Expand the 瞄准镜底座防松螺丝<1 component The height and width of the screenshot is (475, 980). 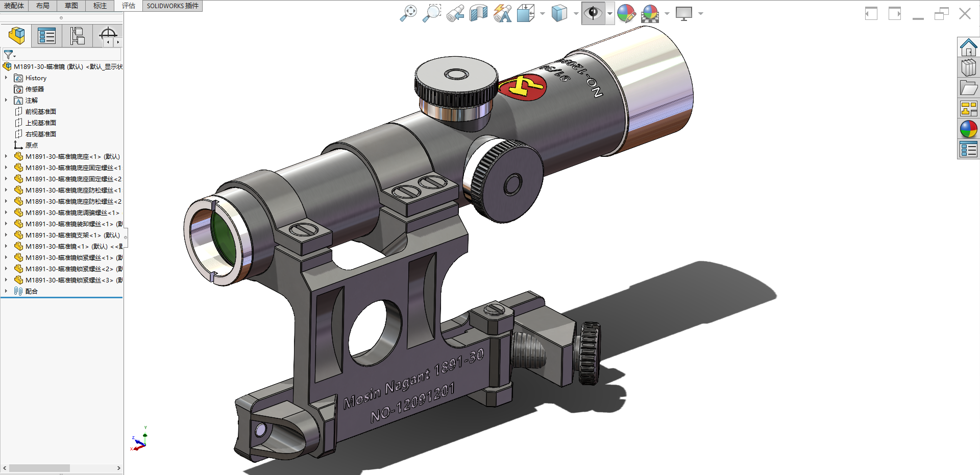pos(6,190)
